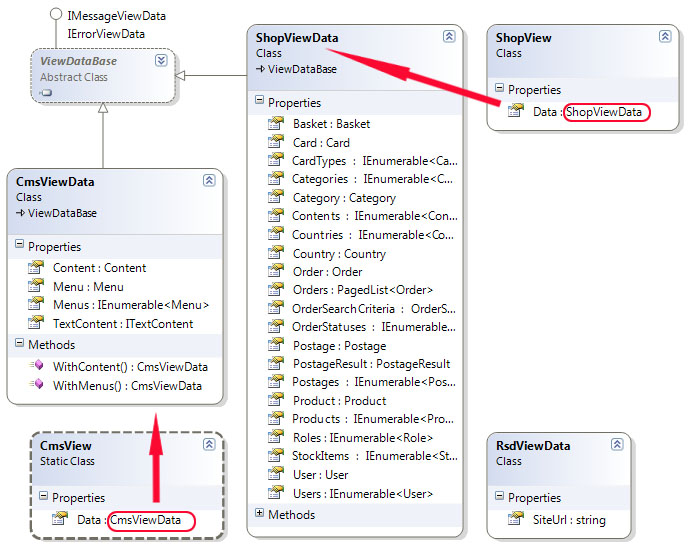Click the TextContent property icon
The height and width of the screenshot is (550, 689).
[x=35, y=323]
